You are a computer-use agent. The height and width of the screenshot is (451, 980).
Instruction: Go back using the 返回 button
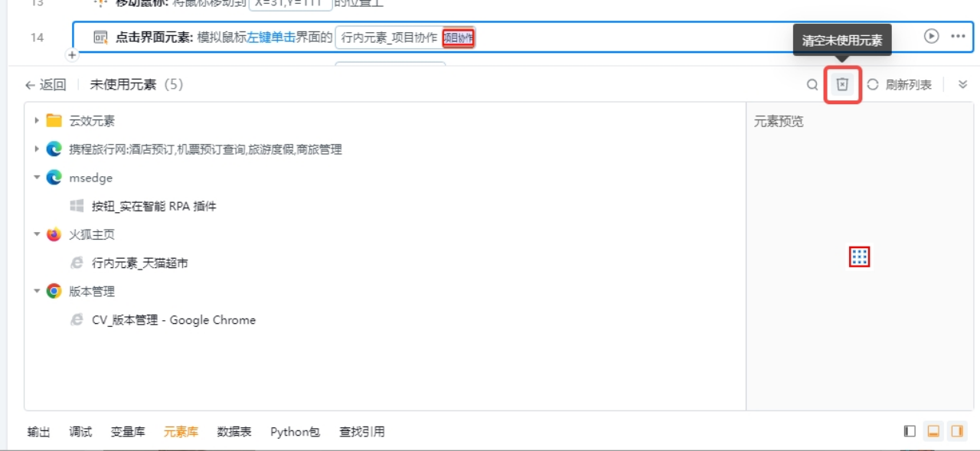45,85
